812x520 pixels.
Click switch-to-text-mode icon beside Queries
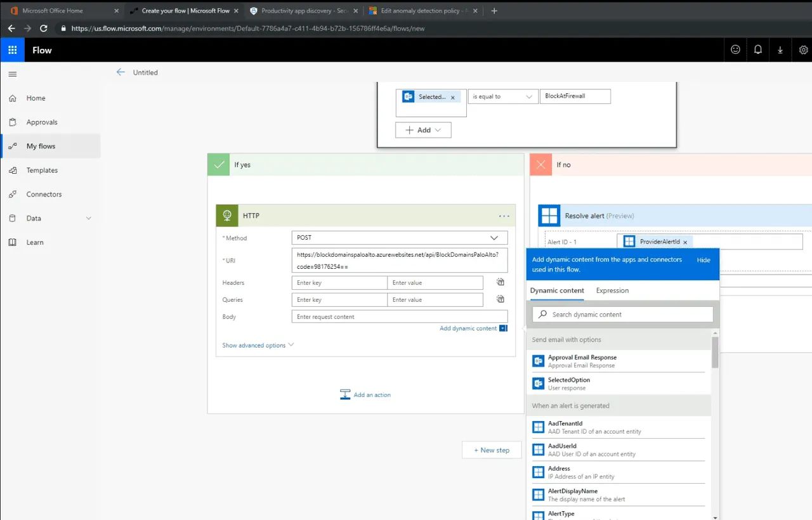pos(500,299)
